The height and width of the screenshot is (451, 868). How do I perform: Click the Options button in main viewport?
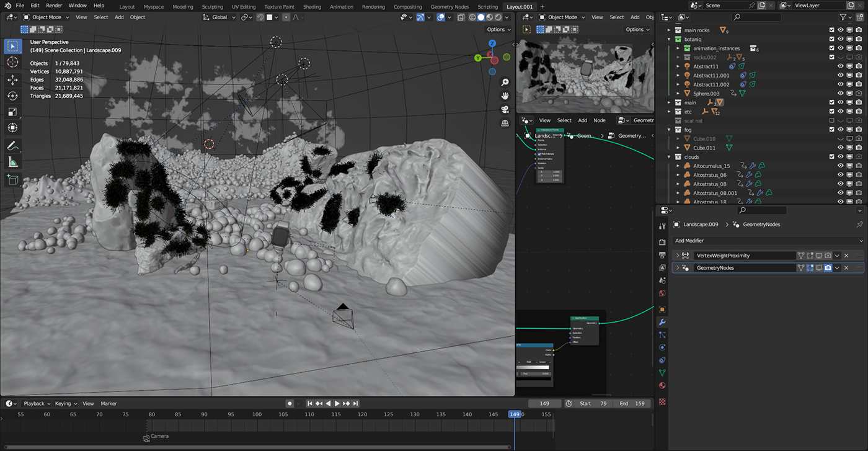(x=498, y=29)
